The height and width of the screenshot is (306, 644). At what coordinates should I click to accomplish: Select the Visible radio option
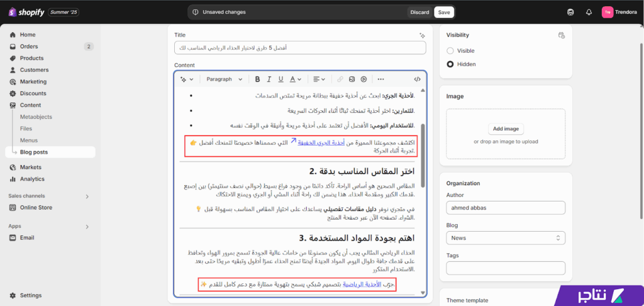pyautogui.click(x=450, y=51)
